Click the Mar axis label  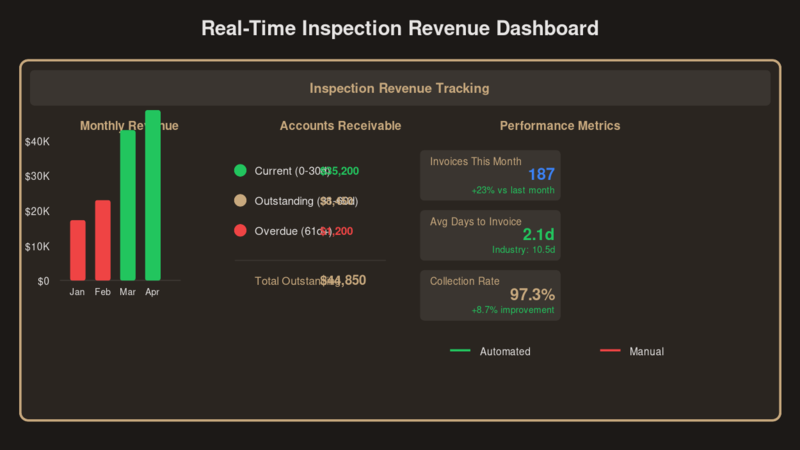click(128, 292)
